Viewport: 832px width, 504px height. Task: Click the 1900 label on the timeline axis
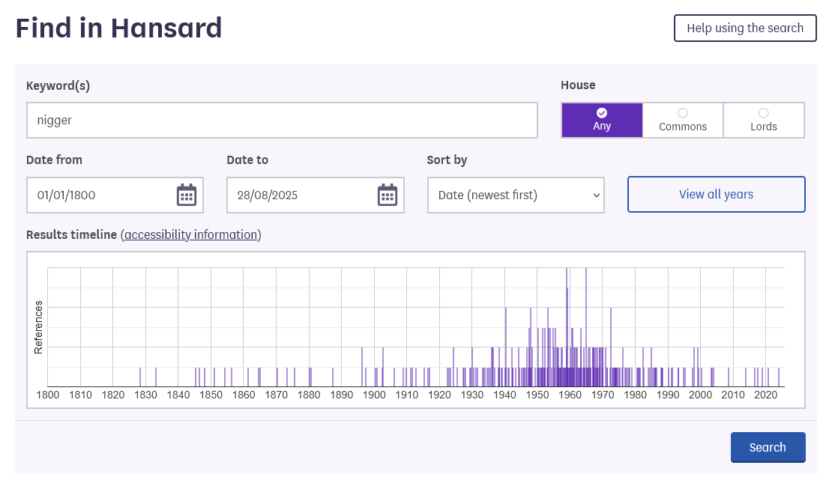[374, 395]
